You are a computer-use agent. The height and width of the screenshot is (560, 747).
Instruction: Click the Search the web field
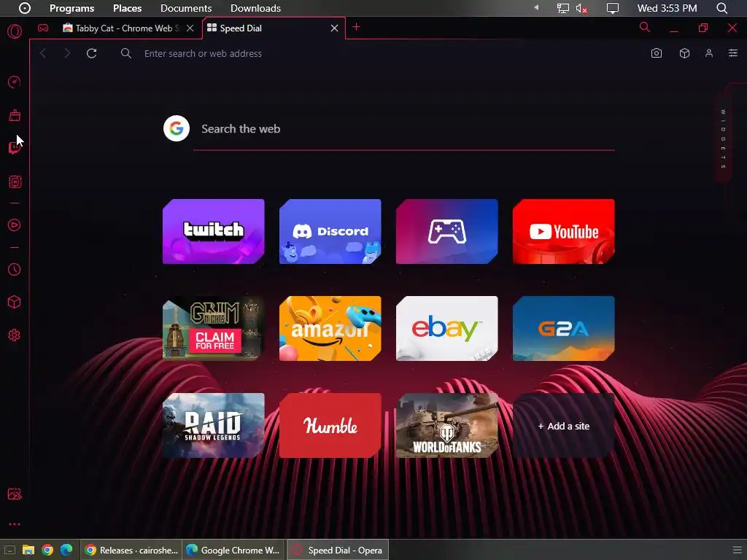(x=404, y=129)
